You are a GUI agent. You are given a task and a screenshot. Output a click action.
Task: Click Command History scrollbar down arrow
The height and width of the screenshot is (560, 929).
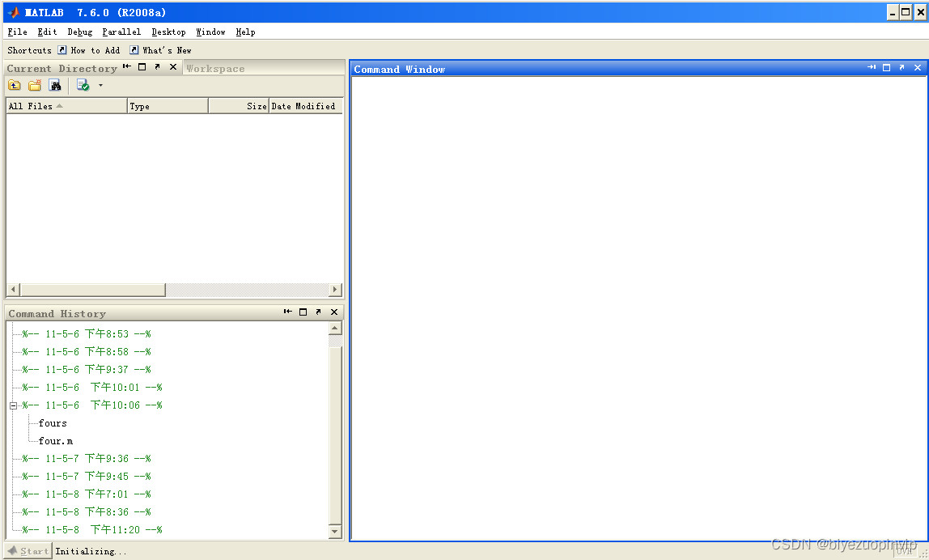click(335, 532)
